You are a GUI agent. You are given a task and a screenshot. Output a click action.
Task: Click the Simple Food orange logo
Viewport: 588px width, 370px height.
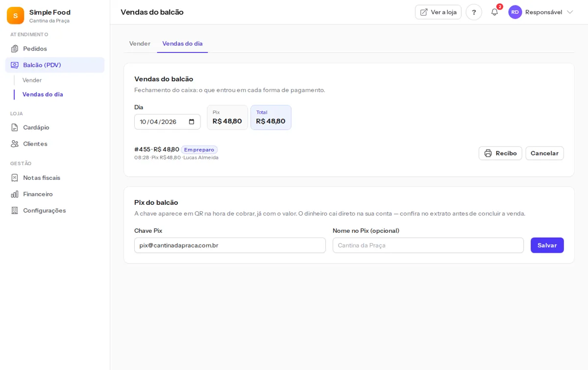(x=15, y=16)
